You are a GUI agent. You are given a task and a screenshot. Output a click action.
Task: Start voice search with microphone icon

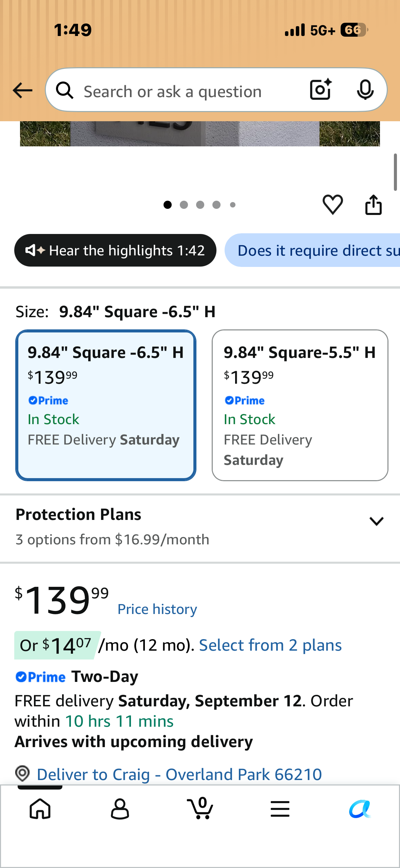pyautogui.click(x=365, y=90)
